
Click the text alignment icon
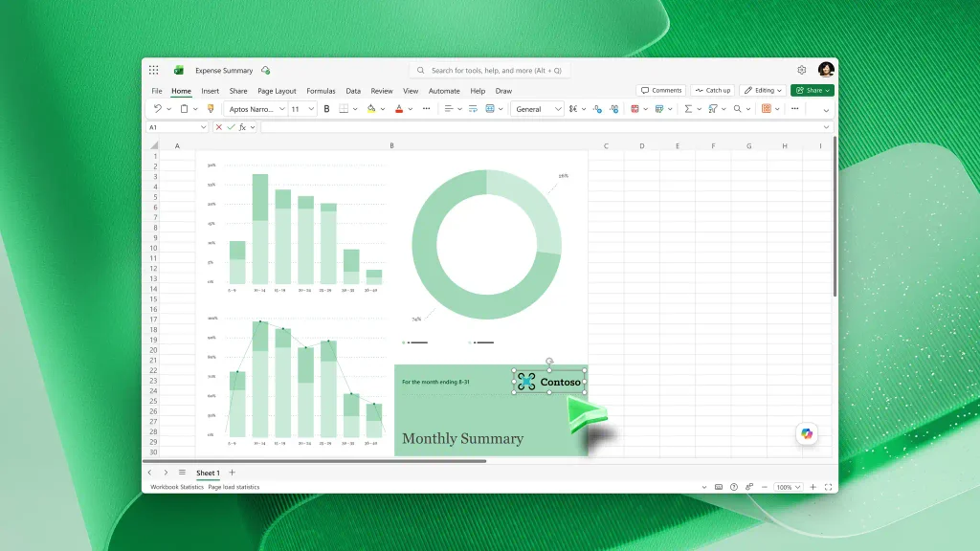[x=448, y=109]
